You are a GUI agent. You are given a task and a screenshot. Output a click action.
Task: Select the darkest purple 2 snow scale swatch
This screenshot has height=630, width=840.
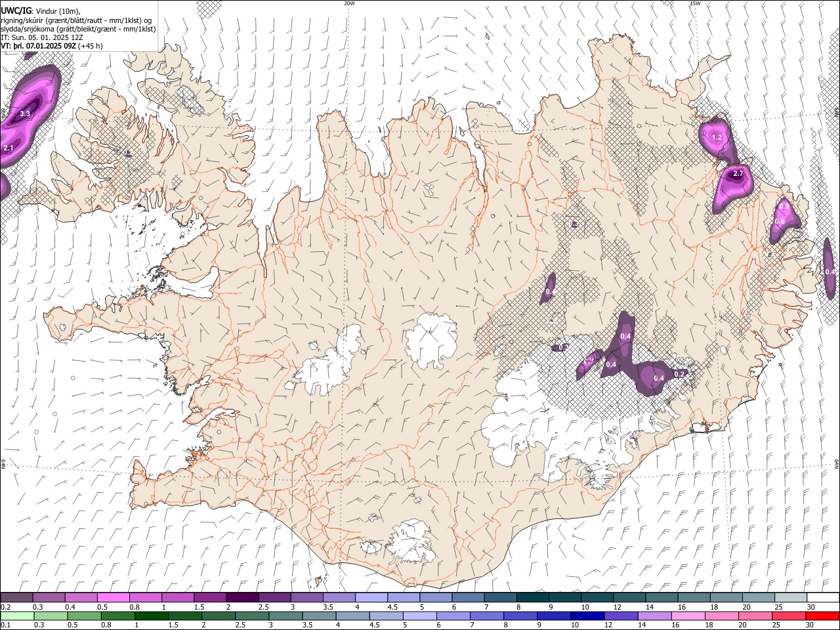click(241, 597)
